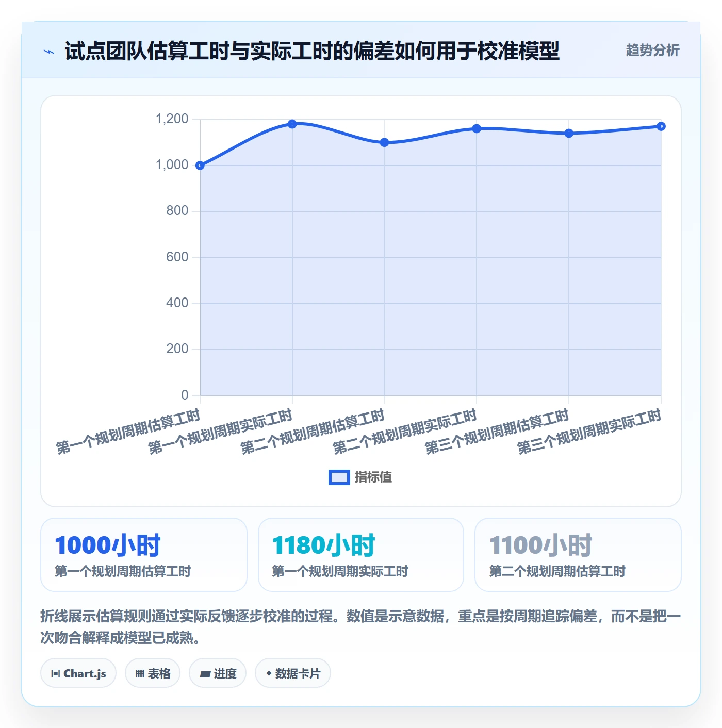Click the slanted x-axis label 第三个规划周期实际工时
The width and height of the screenshot is (722, 728).
589,432
